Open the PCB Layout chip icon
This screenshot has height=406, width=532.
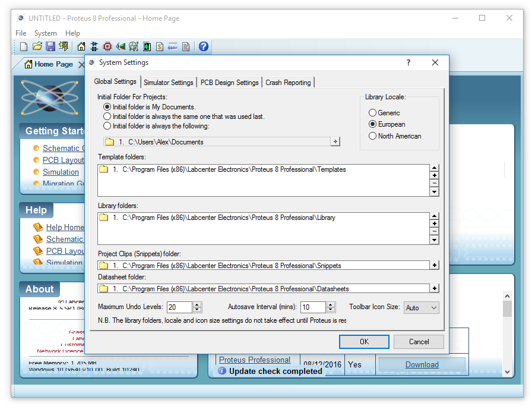tap(107, 46)
